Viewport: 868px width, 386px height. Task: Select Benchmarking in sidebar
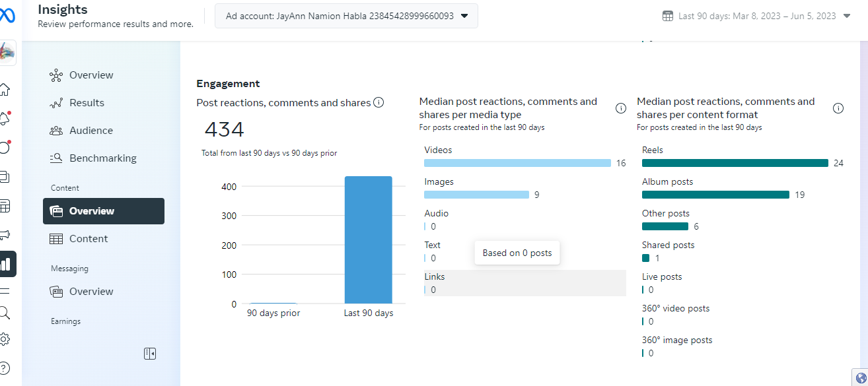coord(102,158)
